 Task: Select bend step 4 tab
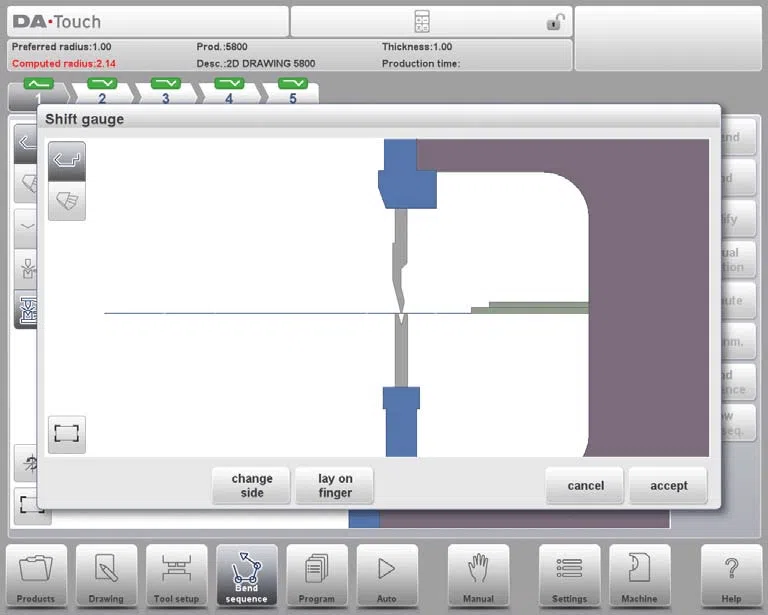[229, 92]
